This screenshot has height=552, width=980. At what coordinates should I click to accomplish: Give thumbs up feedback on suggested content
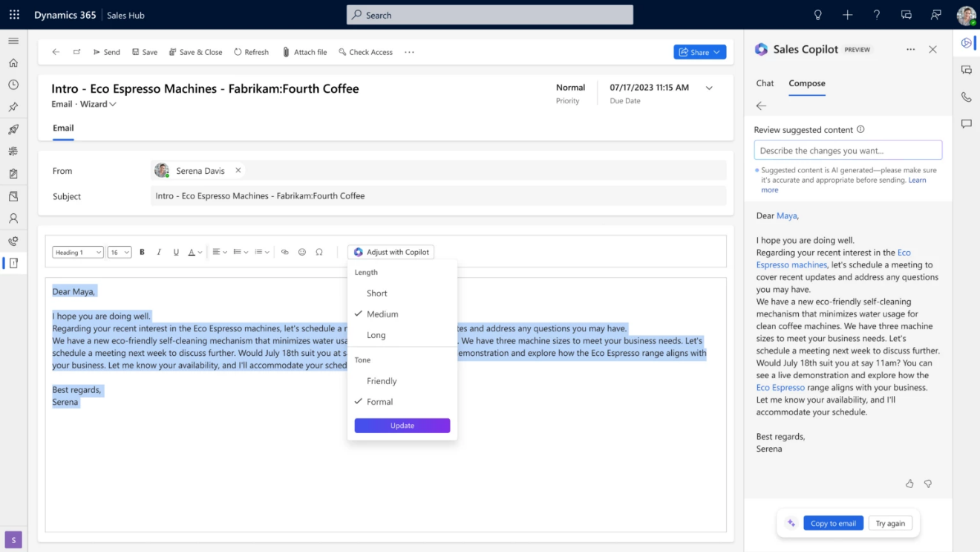coord(909,484)
